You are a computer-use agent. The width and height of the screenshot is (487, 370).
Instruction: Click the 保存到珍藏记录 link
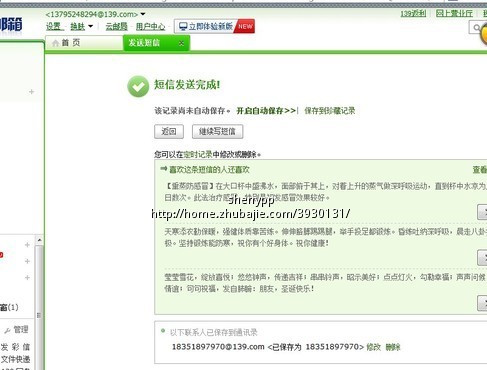[x=330, y=111]
